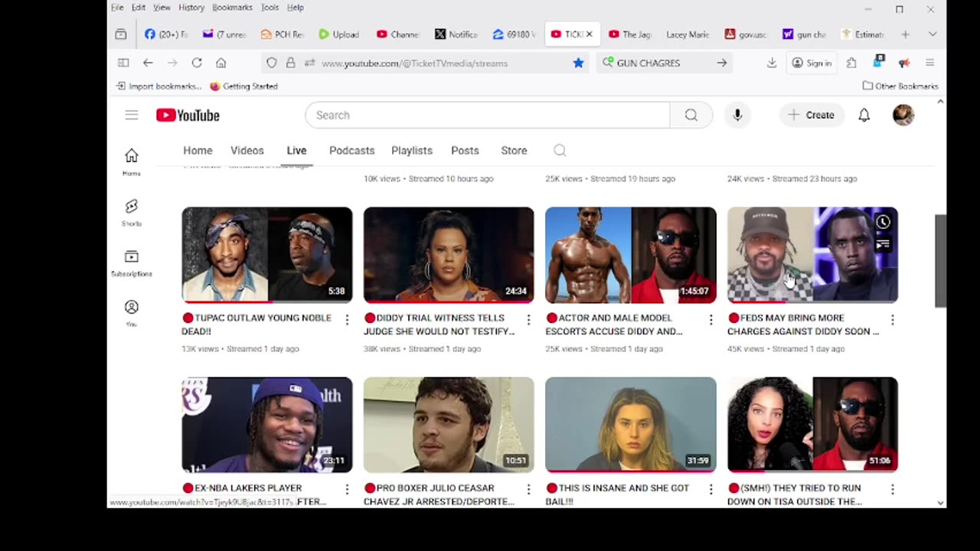This screenshot has width=980, height=551.
Task: Switch to the Lacey Marie browser tab
Action: point(687,34)
